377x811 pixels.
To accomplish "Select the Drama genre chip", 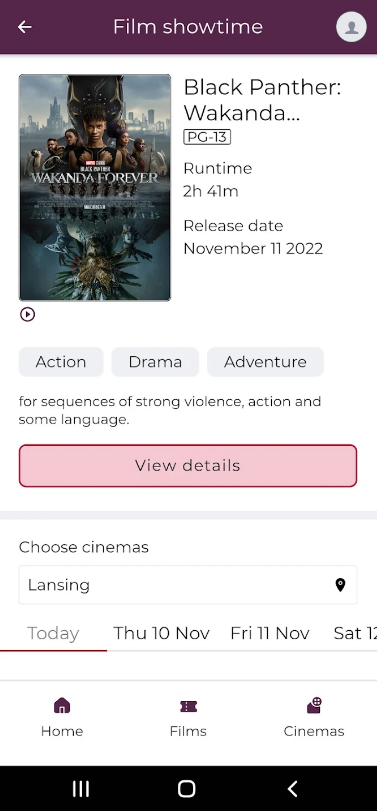I will [x=155, y=362].
